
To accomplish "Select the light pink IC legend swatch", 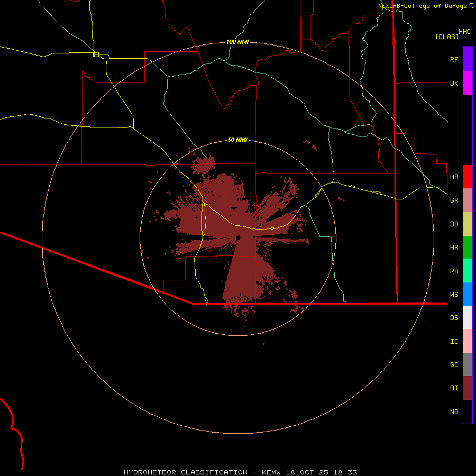I will [467, 341].
